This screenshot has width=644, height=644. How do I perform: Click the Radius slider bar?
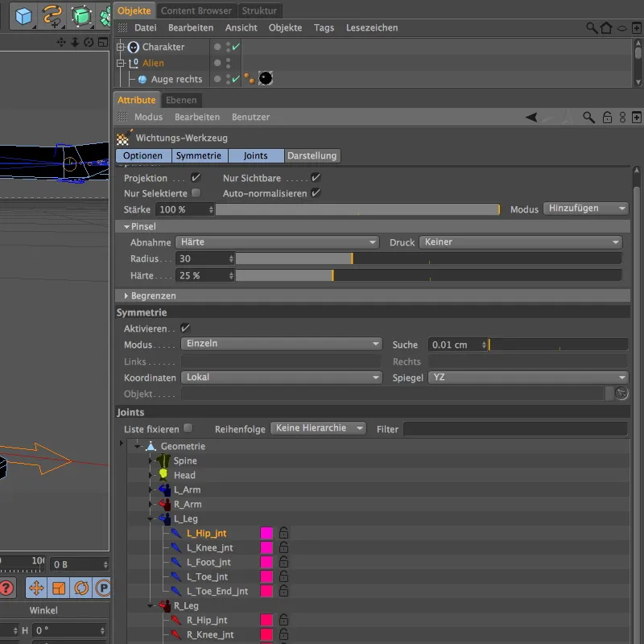point(428,258)
